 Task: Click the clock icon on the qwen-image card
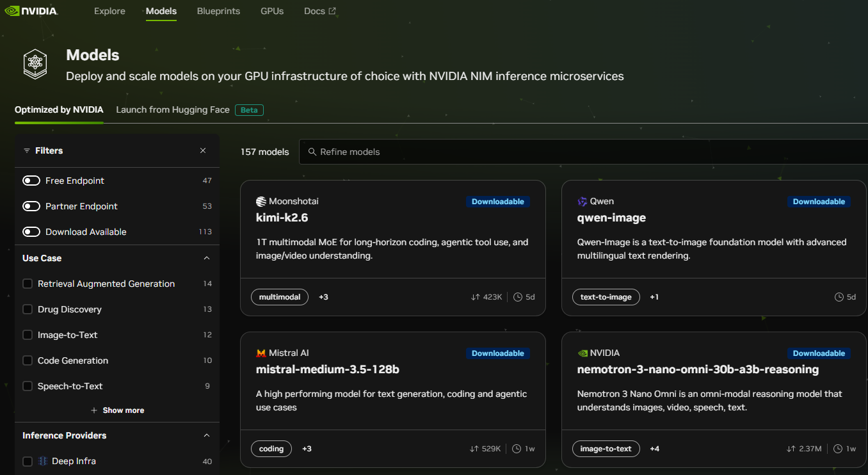pyautogui.click(x=839, y=297)
